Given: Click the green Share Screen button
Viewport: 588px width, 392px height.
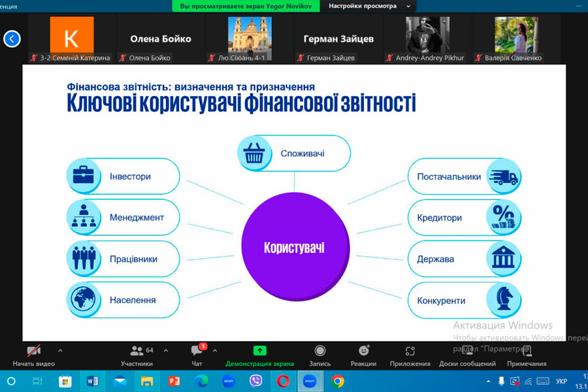Looking at the screenshot, I should 259,355.
